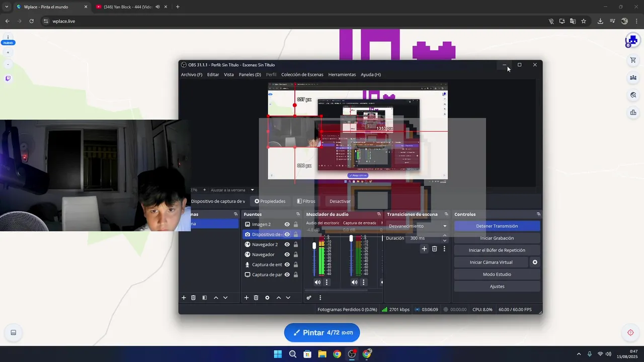Open Wplace leaderboard chart icon
Image resolution: width=644 pixels, height=362 pixels.
pyautogui.click(x=633, y=113)
